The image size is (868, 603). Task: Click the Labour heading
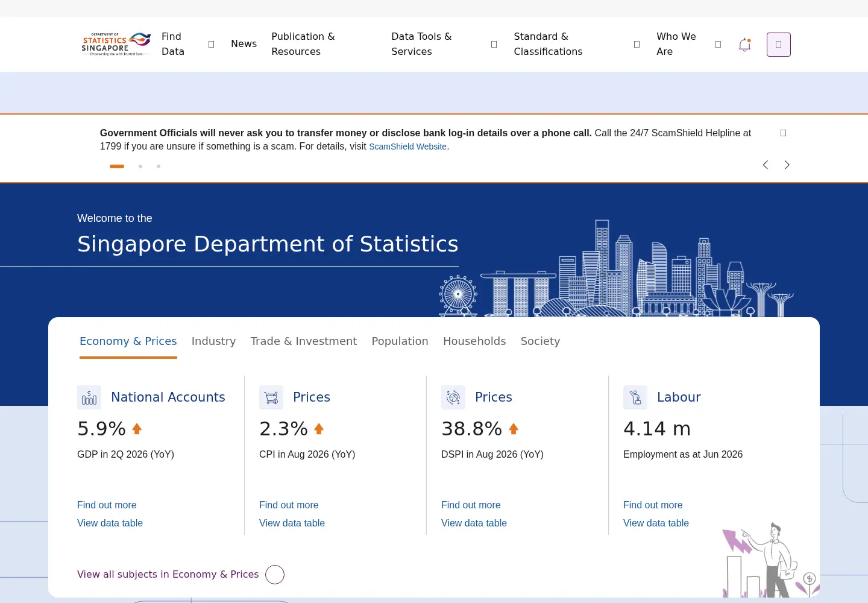679,397
